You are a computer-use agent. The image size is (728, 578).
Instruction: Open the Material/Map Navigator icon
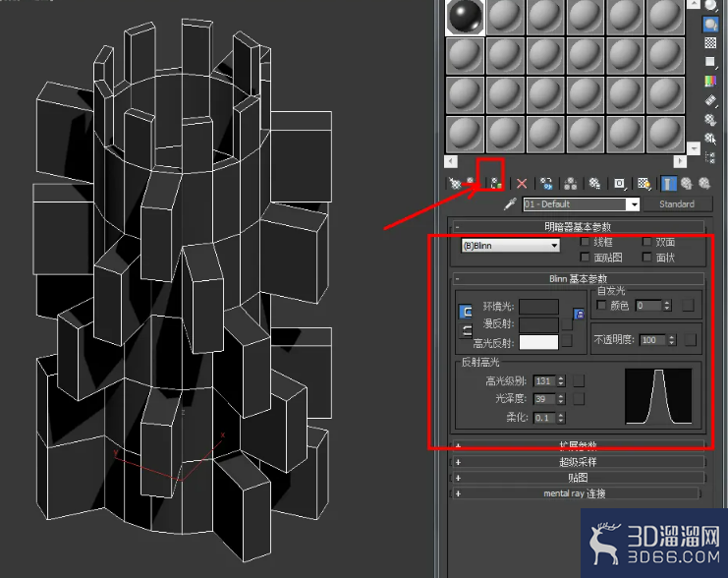pos(710,157)
